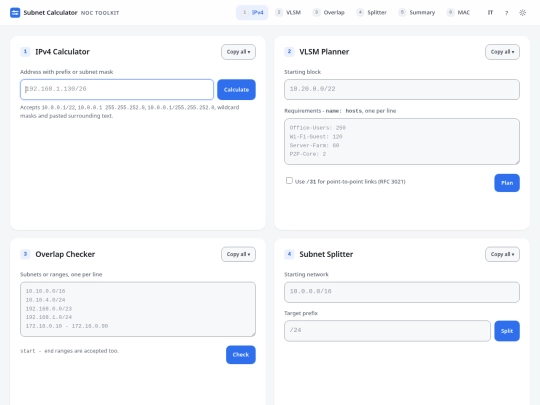Click 'start - end ranges are accepted too.' hint

click(x=69, y=351)
